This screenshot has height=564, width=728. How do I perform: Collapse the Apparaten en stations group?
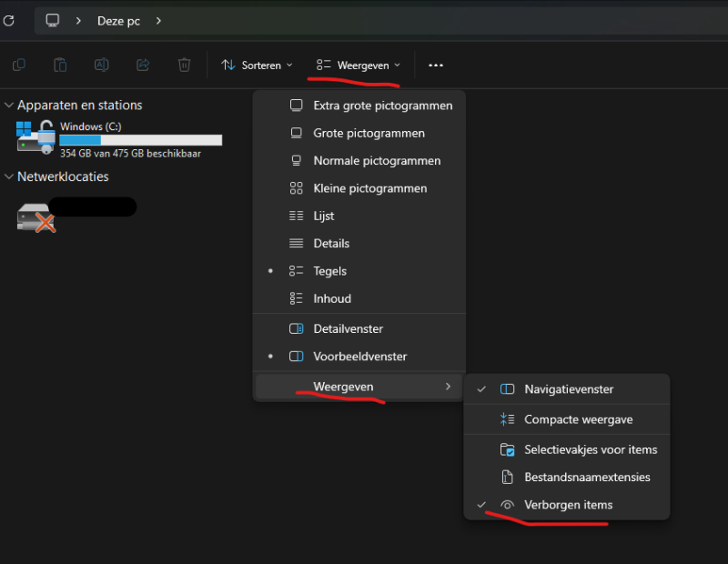point(9,106)
